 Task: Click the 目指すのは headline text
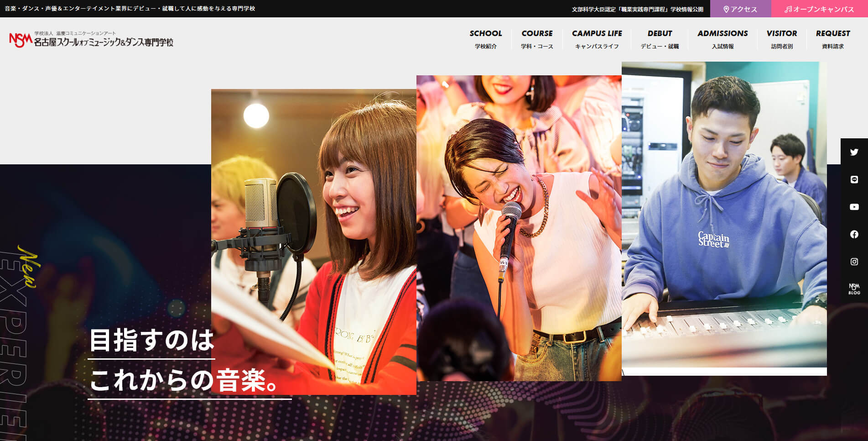click(152, 340)
